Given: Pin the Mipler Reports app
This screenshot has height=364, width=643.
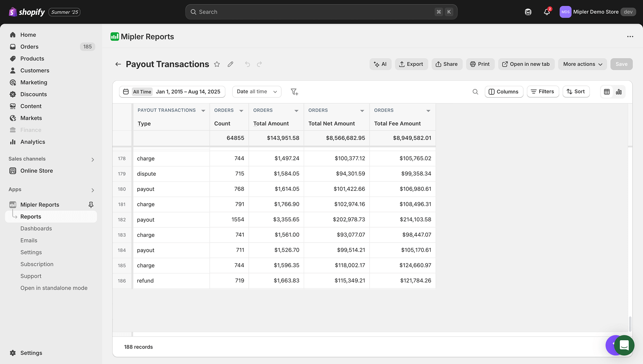Looking at the screenshot, I should pos(91,204).
